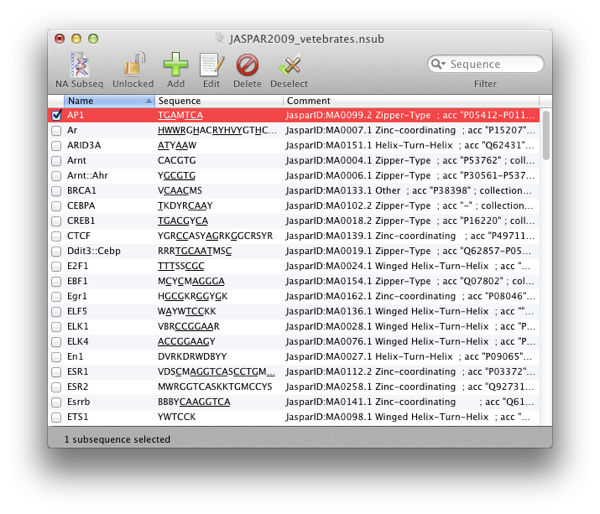Check the Esrrb row checkbox

click(x=56, y=402)
